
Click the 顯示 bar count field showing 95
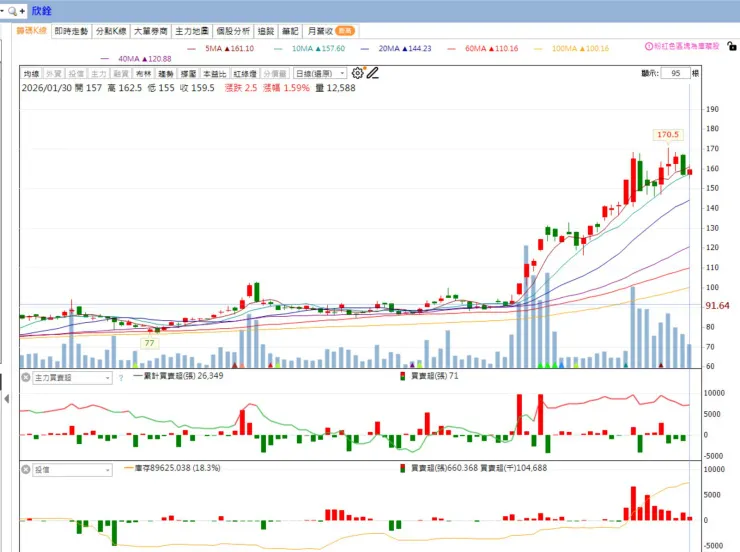pyautogui.click(x=675, y=73)
